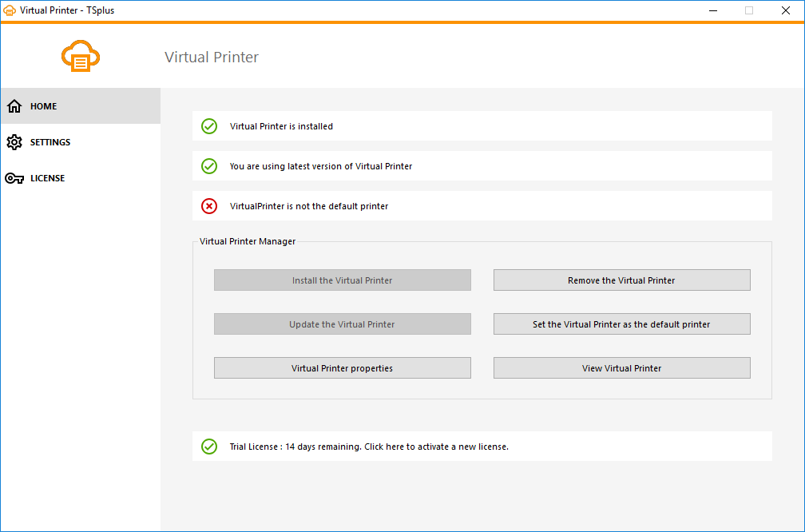Click the 'VirtualPrinter is not the default printer' banner
The image size is (805, 532).
pos(482,205)
